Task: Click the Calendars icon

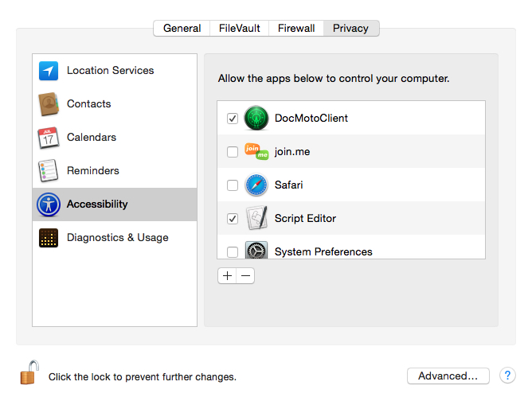Action: [x=48, y=138]
